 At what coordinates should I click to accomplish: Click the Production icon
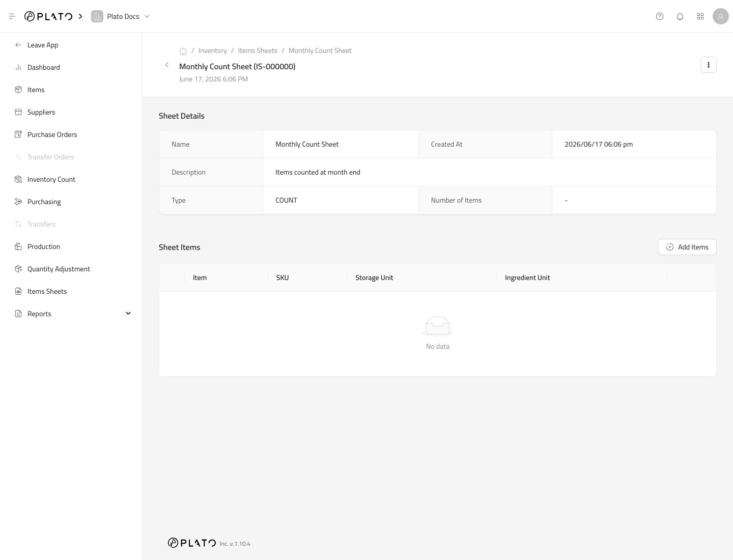pyautogui.click(x=18, y=246)
